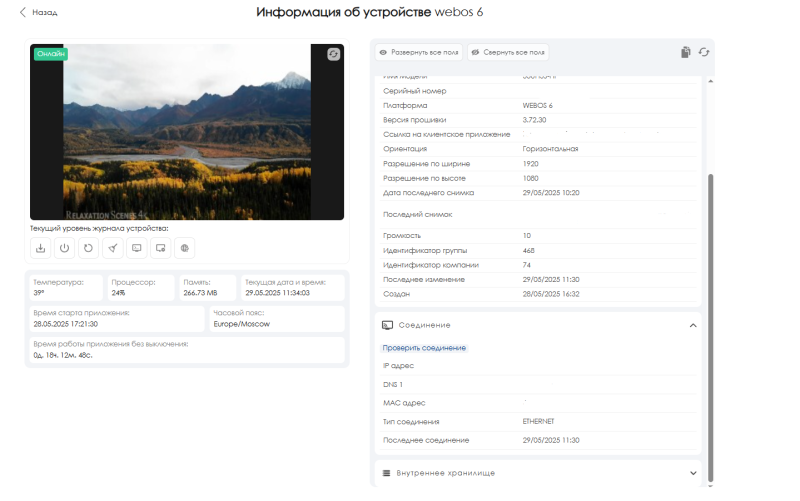This screenshot has width=800, height=501.
Task: Click the 'Онлайн' status badge
Action: (x=49, y=54)
